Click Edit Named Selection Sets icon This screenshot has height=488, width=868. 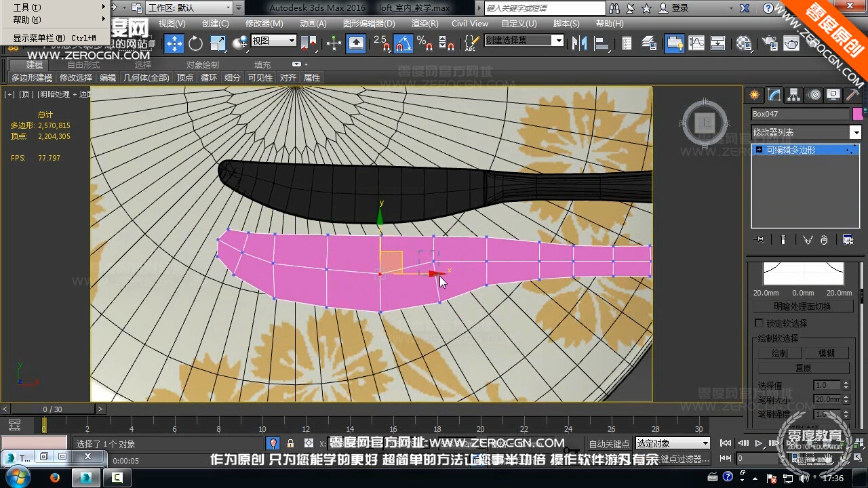coord(471,43)
